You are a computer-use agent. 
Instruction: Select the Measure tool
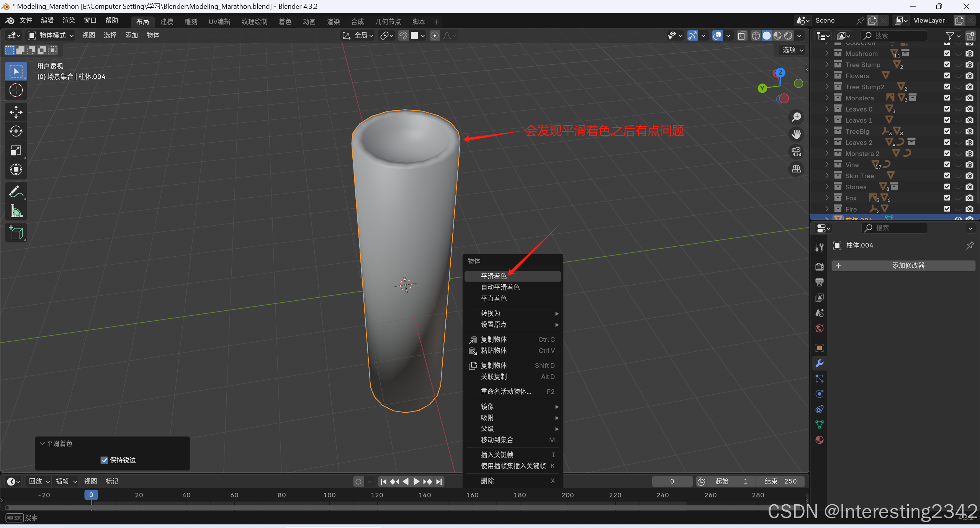[x=16, y=211]
